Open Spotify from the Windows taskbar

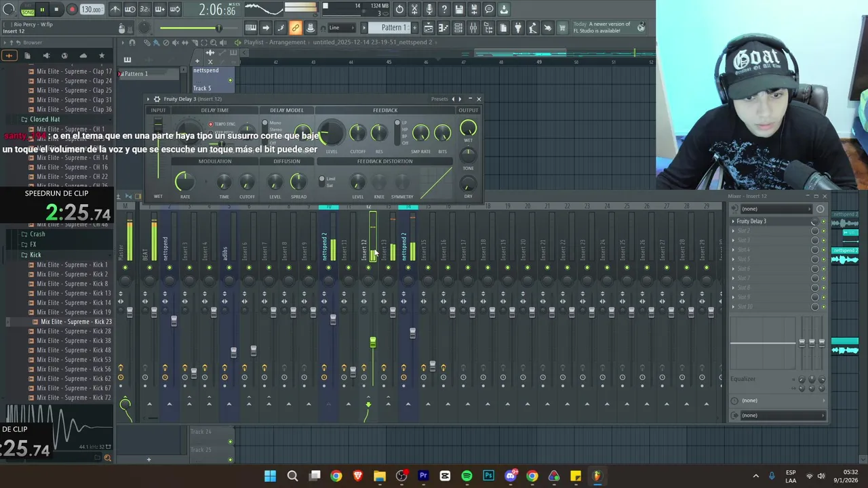pos(467,476)
